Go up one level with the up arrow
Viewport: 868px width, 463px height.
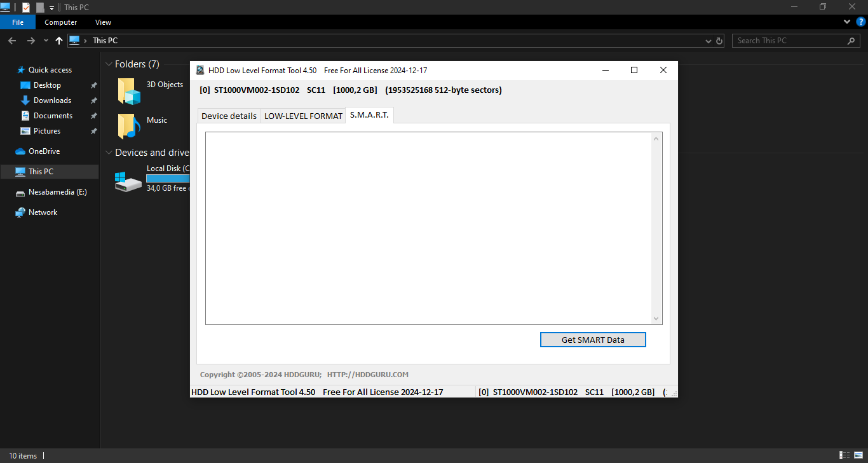pyautogui.click(x=59, y=41)
